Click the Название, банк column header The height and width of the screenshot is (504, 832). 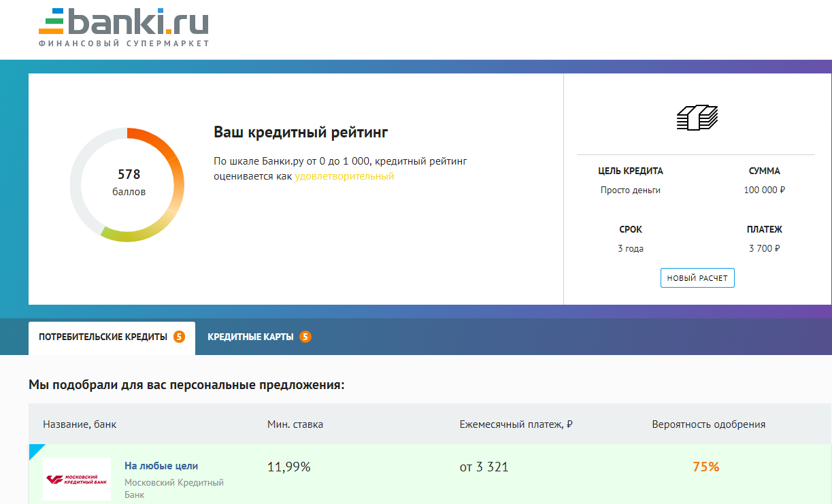tap(80, 424)
